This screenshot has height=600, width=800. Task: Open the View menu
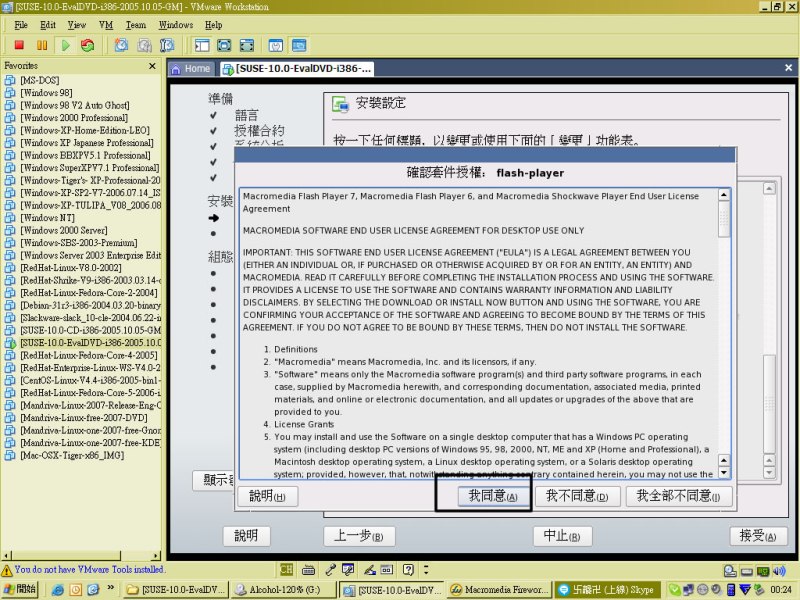tap(77, 25)
